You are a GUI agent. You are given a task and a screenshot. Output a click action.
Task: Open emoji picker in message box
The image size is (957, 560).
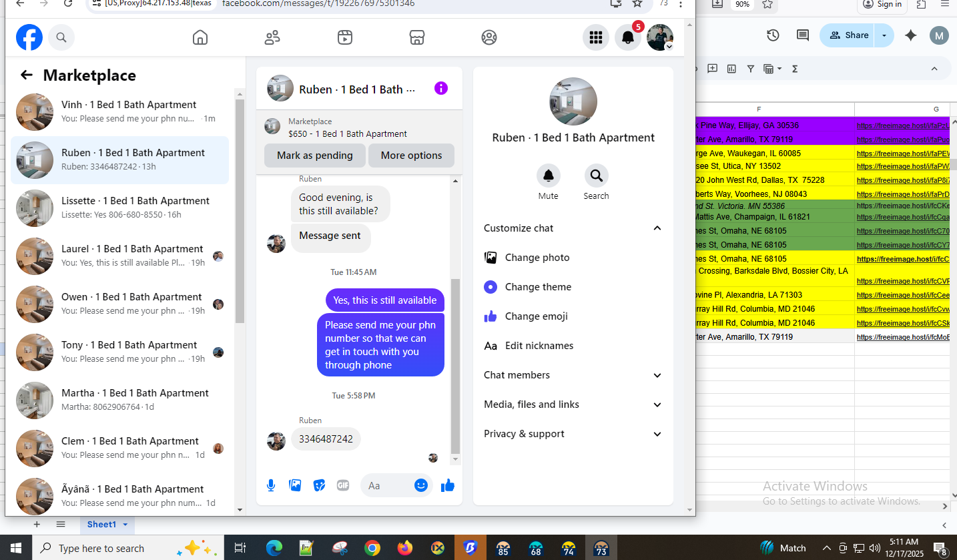click(x=421, y=485)
